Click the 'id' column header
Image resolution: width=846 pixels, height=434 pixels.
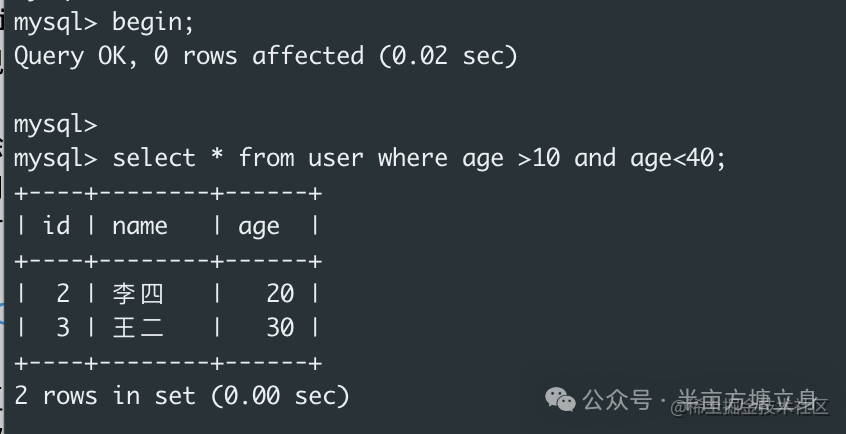tap(56, 226)
